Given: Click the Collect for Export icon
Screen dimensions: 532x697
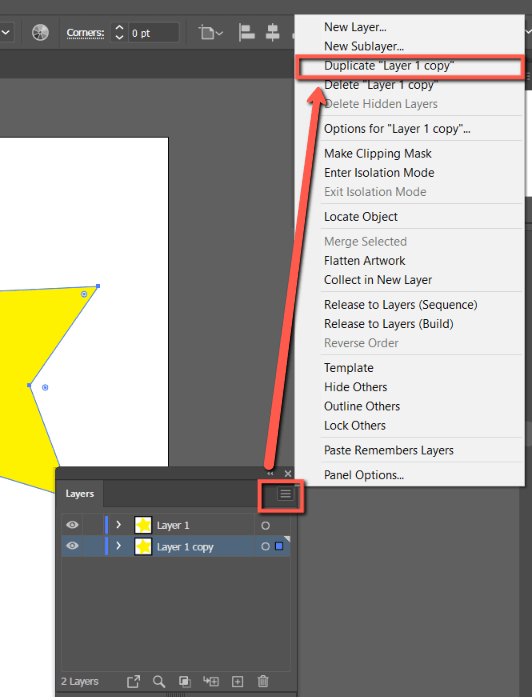Looking at the screenshot, I should pyautogui.click(x=133, y=681).
